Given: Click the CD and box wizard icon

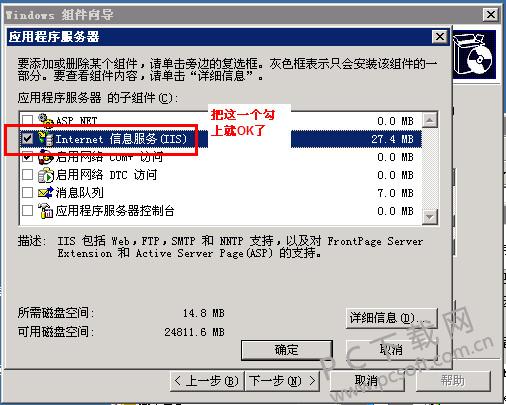Looking at the screenshot, I should pyautogui.click(x=475, y=54).
